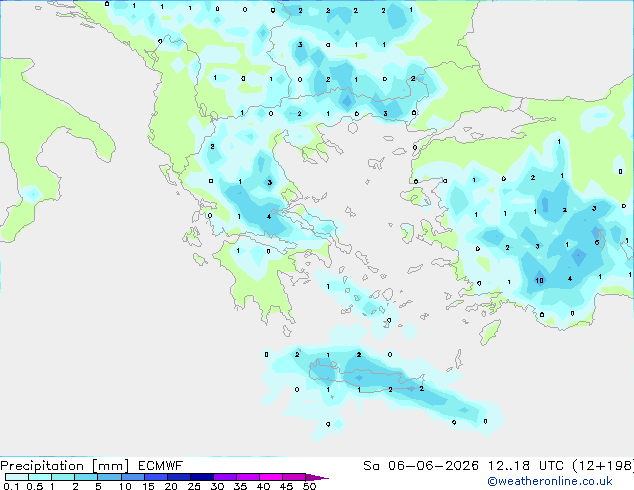Click the 20–25 mm legend swatch
This screenshot has height=490, width=634.
[179, 477]
